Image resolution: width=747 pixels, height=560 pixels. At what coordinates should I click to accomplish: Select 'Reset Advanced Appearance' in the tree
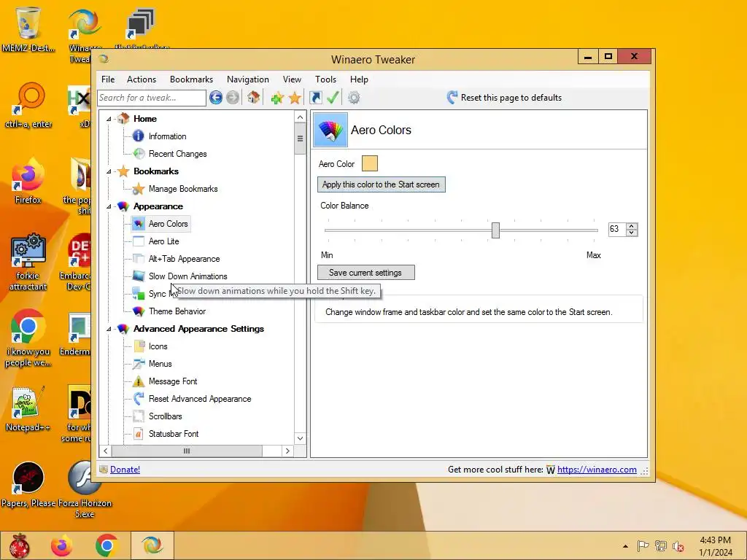coord(200,399)
